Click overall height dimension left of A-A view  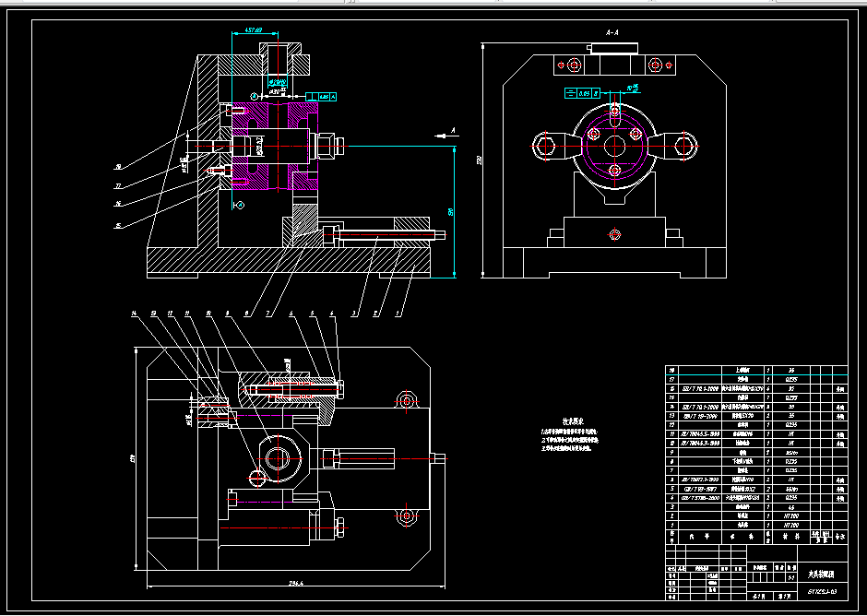click(481, 160)
